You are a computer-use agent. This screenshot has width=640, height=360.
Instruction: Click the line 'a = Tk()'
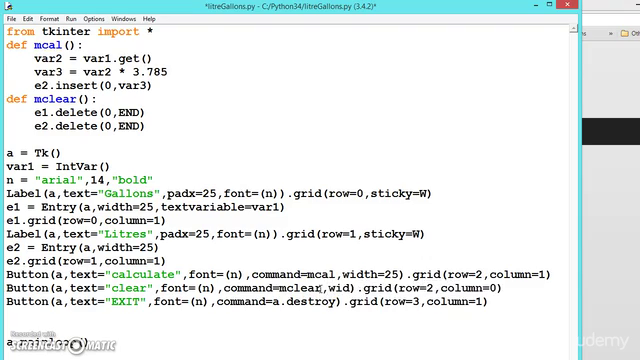[x=33, y=153]
